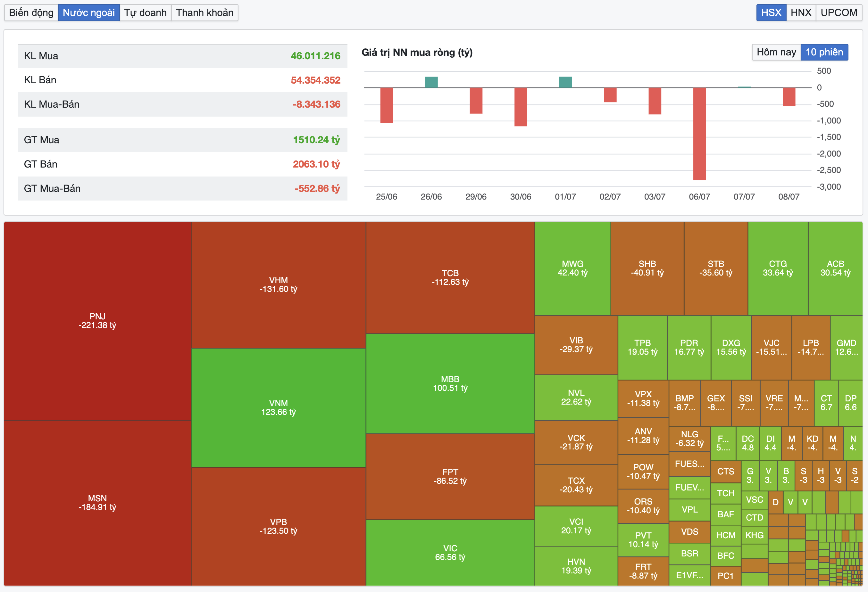The width and height of the screenshot is (868, 592).
Task: Click the KL Mua value 46.011.216
Action: [316, 56]
